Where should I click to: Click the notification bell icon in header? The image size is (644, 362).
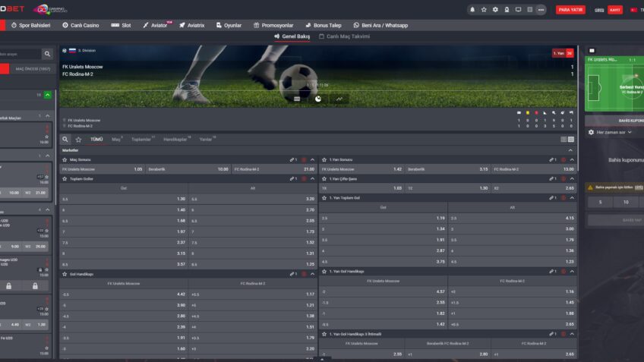(x=472, y=10)
